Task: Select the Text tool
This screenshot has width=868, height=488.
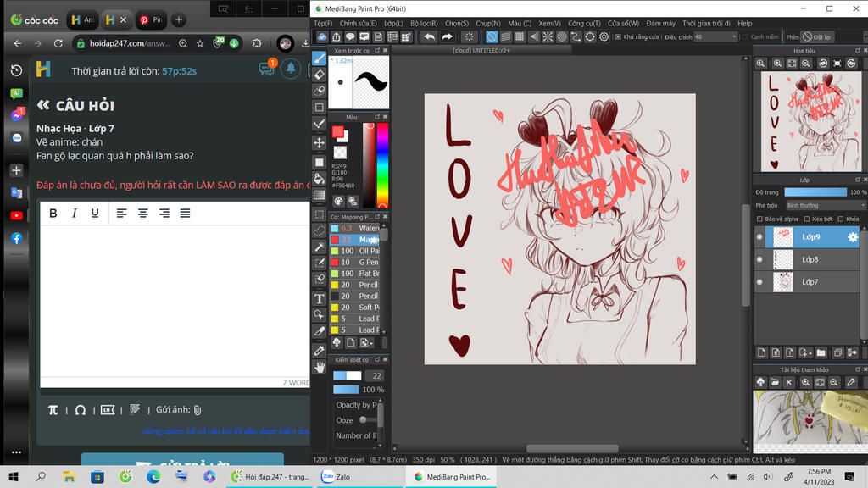Action: [x=320, y=299]
